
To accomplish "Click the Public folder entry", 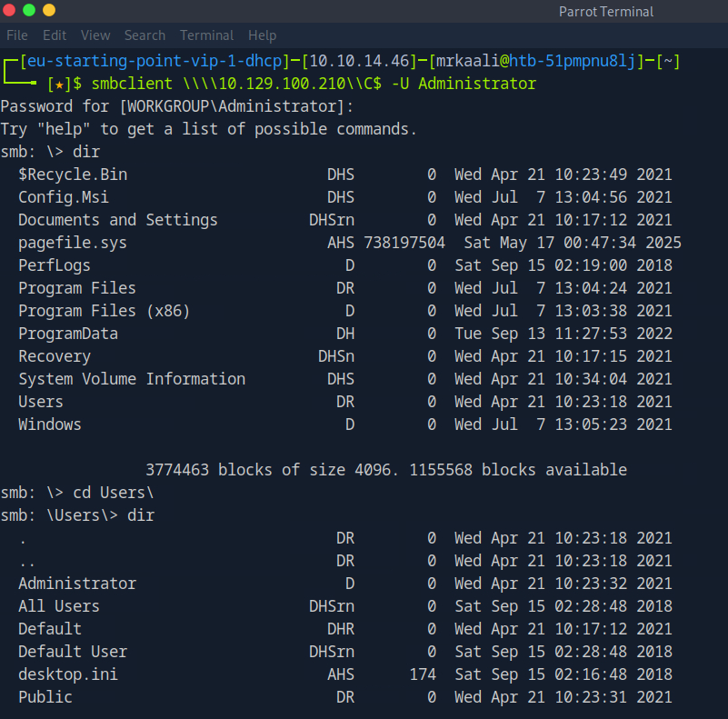I will pyautogui.click(x=45, y=697).
